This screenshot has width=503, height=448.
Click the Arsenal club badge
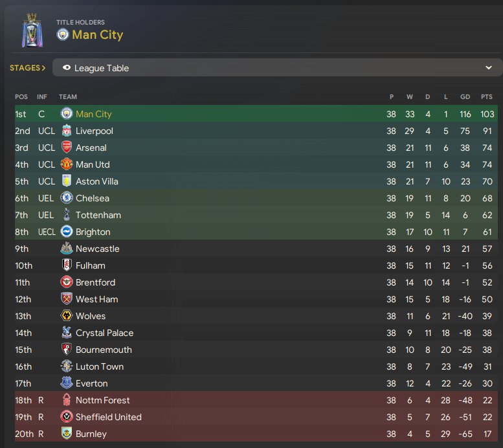[67, 148]
